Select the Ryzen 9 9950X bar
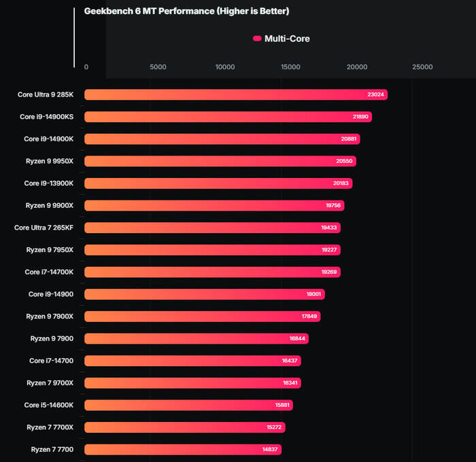This screenshot has width=476, height=462. 220,161
